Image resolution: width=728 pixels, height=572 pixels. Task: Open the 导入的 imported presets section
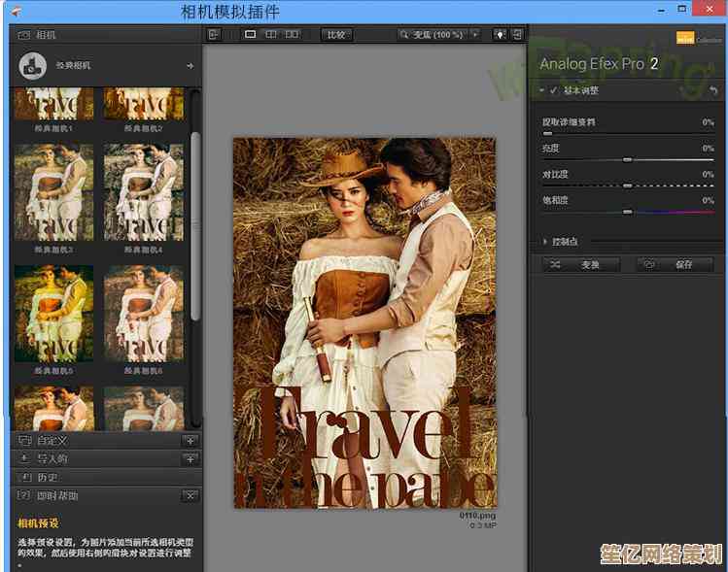pyautogui.click(x=52, y=458)
